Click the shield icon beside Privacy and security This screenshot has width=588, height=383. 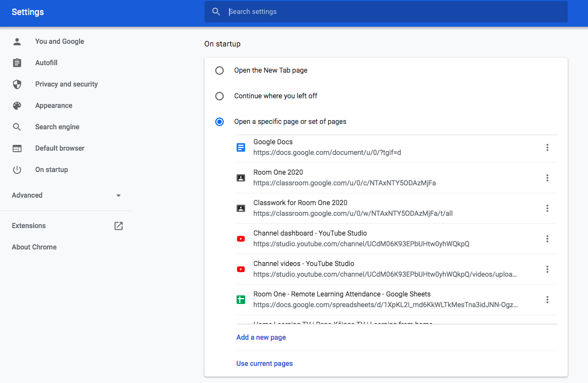pos(17,84)
